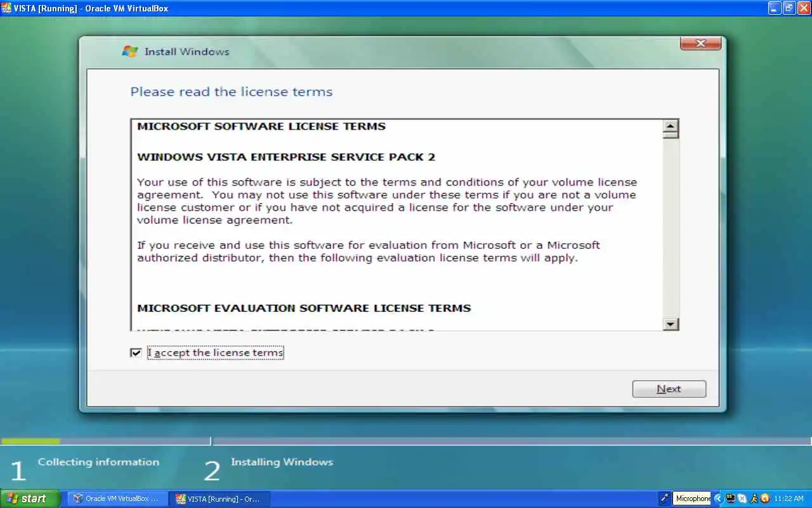Open the Start menu
Screen dimensions: 812x508
point(30,498)
